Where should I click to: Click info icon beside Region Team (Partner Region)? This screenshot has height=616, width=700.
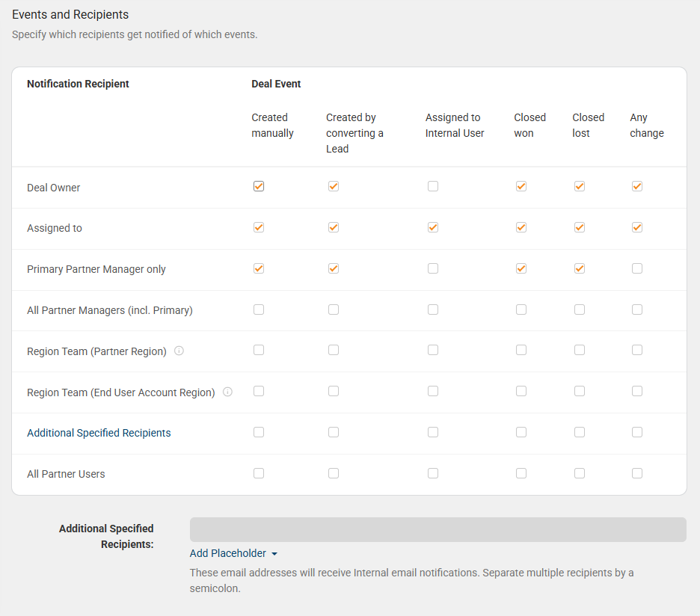[179, 351]
